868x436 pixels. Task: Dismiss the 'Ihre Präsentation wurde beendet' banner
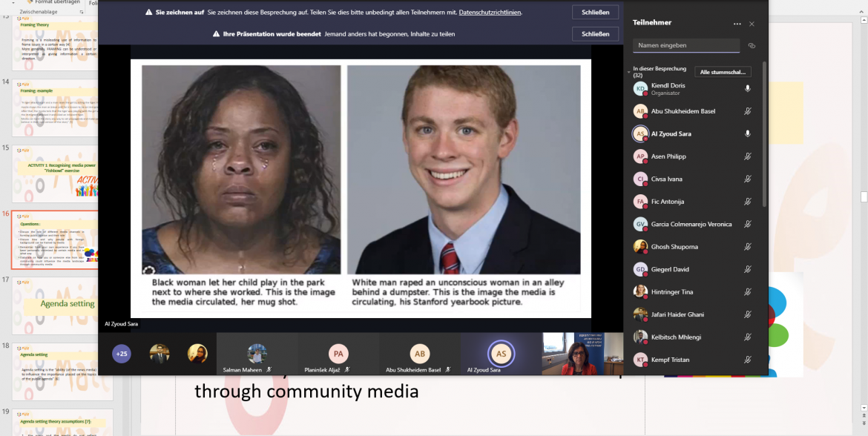pos(595,34)
